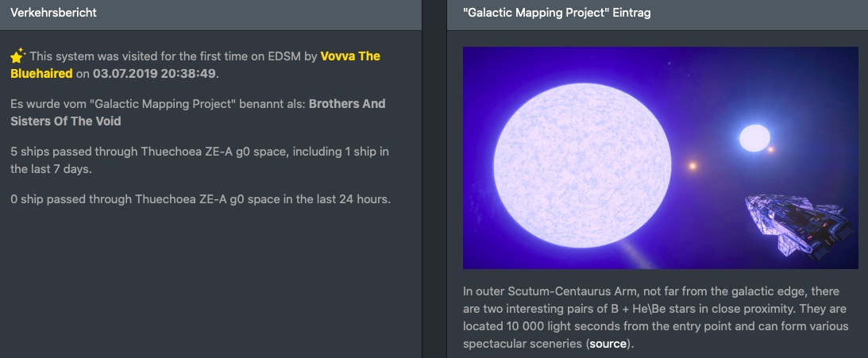The image size is (868, 358).
Task: Click the 'last 24 hours' traffic line
Action: click(200, 198)
